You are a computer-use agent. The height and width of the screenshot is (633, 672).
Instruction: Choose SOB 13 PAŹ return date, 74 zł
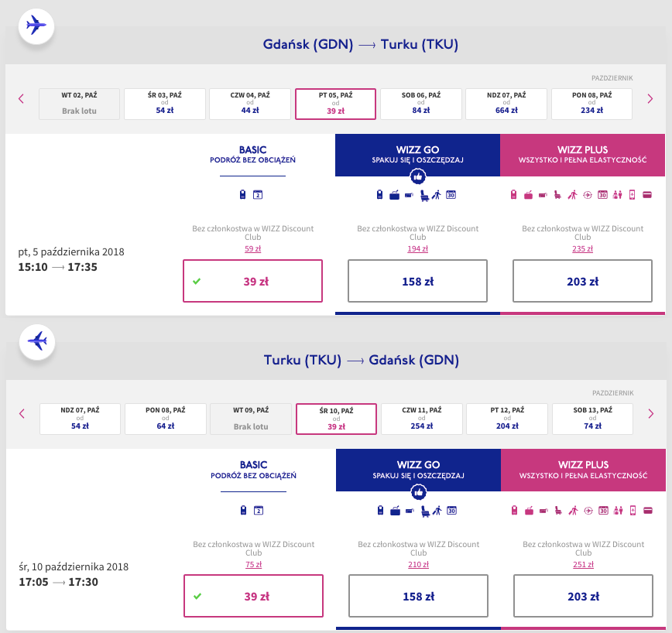[x=593, y=419]
